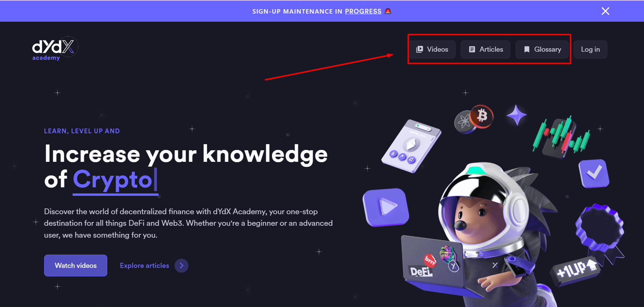Click the Watch videos button
Viewport: 644px width, 307px height.
tap(76, 266)
